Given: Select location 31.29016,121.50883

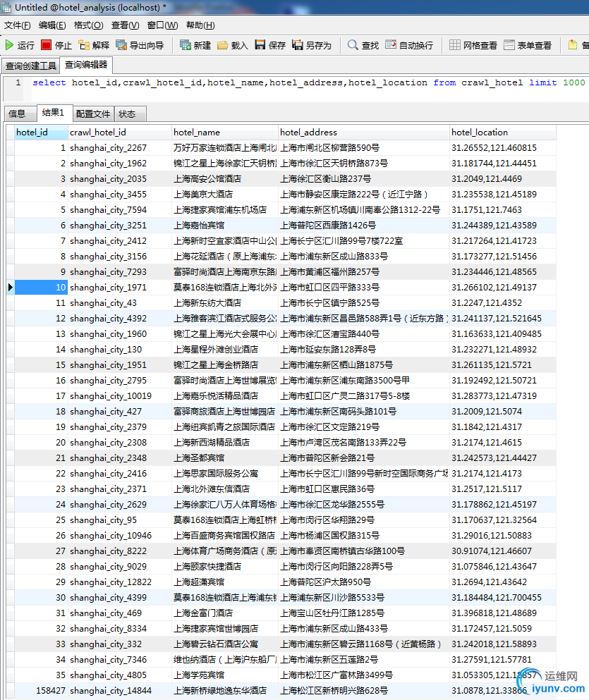Looking at the screenshot, I should tap(502, 535).
